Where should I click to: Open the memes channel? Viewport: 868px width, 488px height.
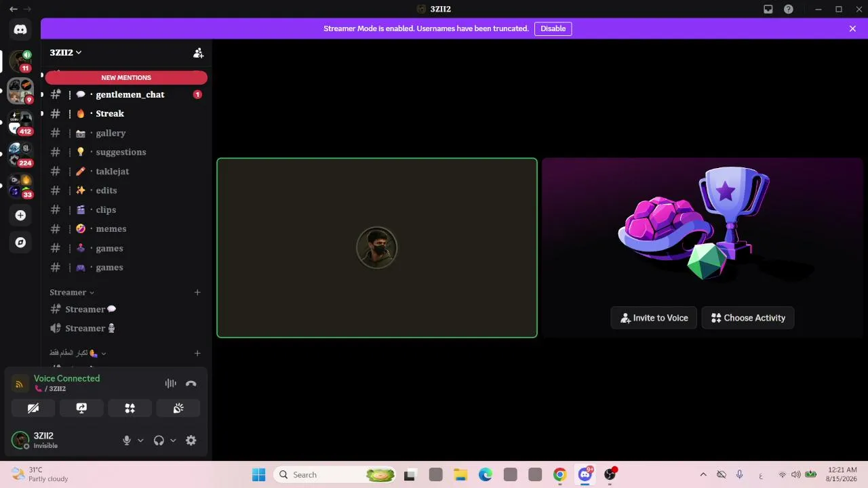[x=126, y=228]
